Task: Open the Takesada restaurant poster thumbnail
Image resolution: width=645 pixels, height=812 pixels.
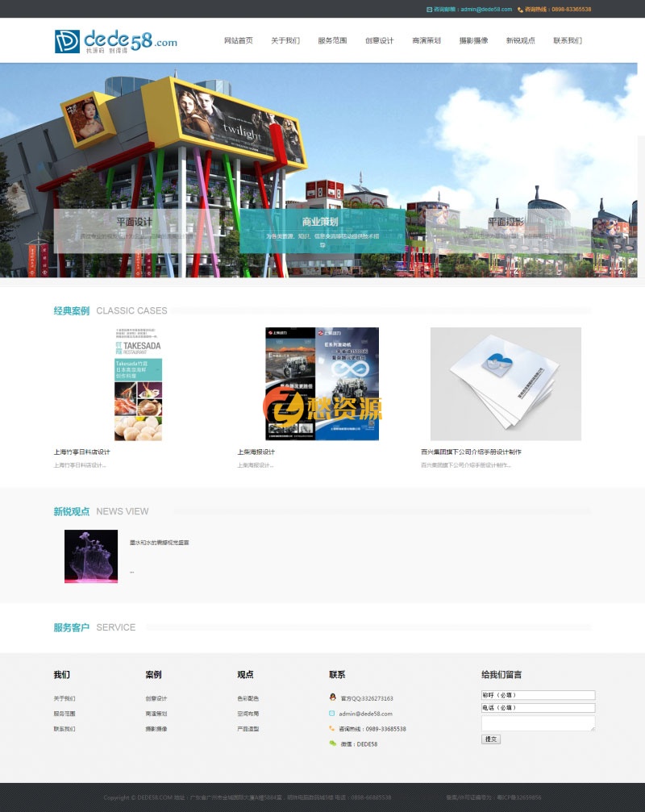Action: click(138, 384)
